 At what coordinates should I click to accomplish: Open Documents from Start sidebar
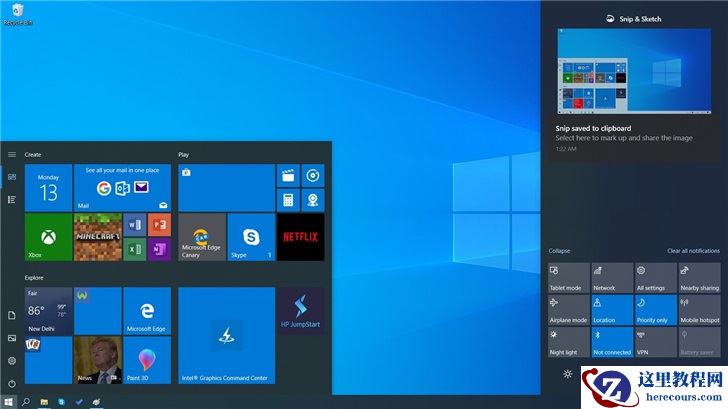coord(12,316)
